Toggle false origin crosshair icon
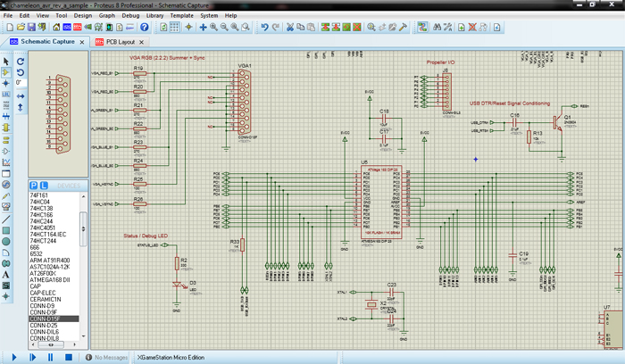The width and height of the screenshot is (625, 364). (x=188, y=27)
